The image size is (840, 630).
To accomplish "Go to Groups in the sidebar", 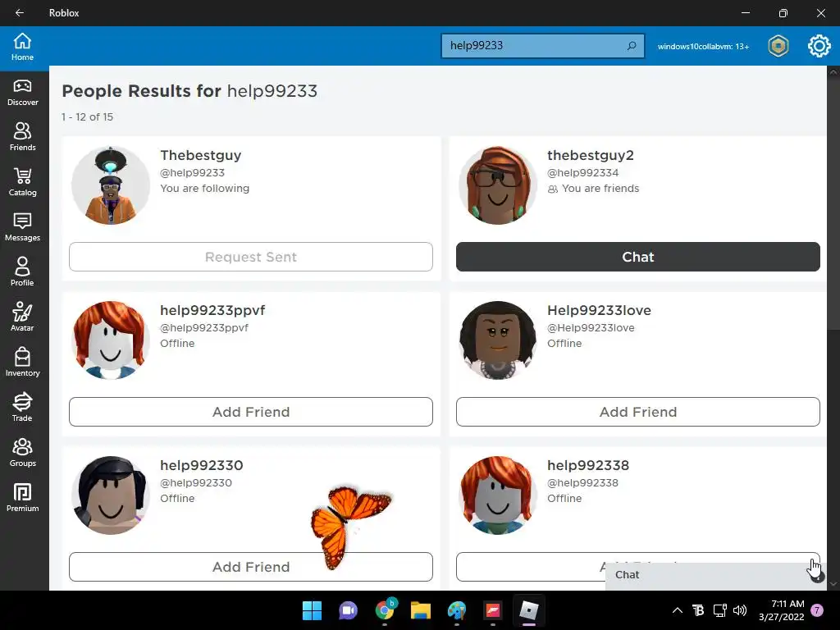I will (x=22, y=453).
